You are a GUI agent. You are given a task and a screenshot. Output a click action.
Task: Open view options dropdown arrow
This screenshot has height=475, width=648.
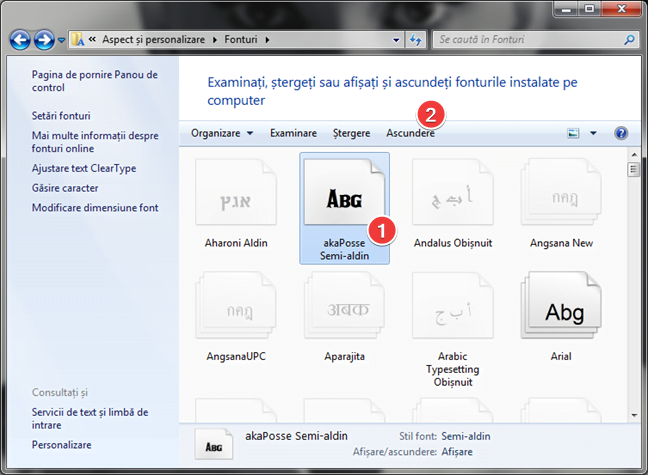pos(593,133)
